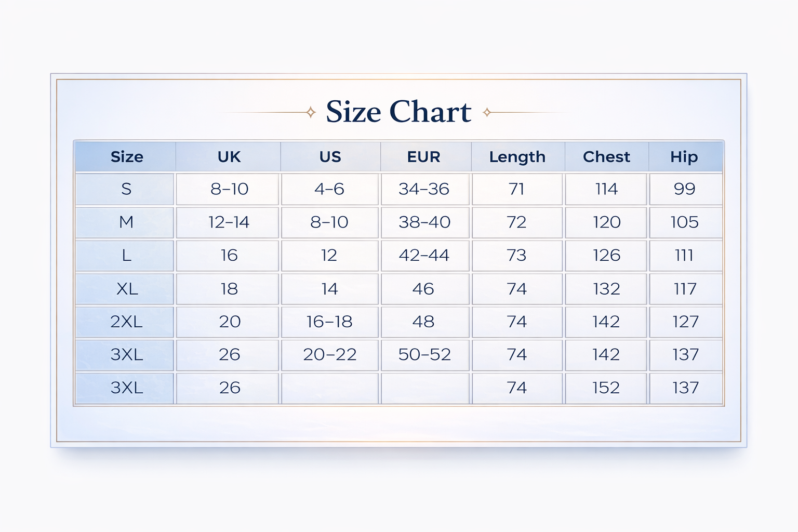The image size is (798, 532).
Task: Click the 34-36 EUR cell
Action: (x=424, y=189)
